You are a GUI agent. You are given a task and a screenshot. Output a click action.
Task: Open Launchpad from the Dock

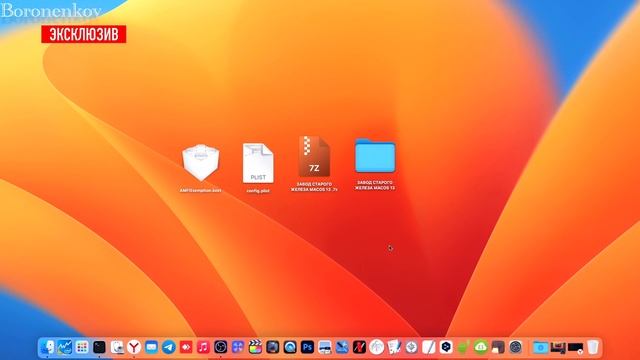coord(82,347)
